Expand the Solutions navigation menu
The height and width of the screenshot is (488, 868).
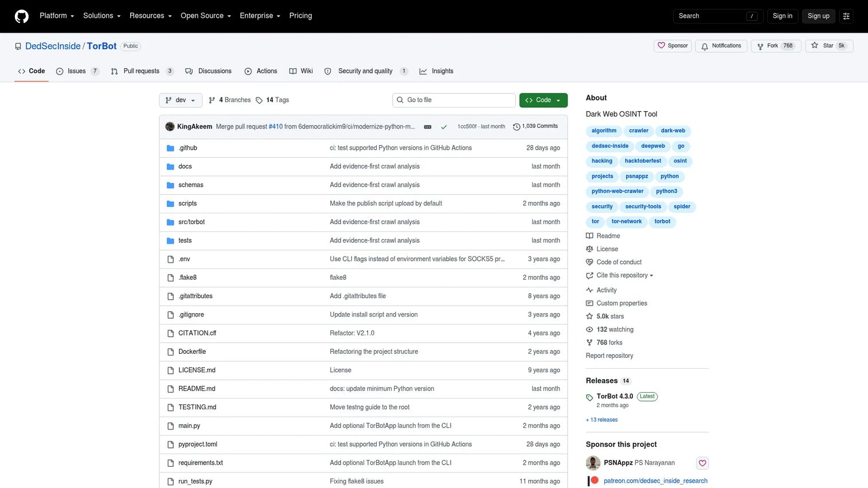(x=102, y=16)
